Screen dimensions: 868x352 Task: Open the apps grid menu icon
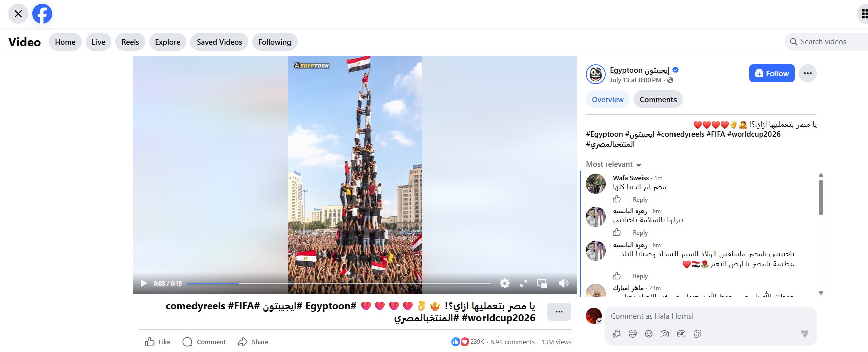(863, 14)
